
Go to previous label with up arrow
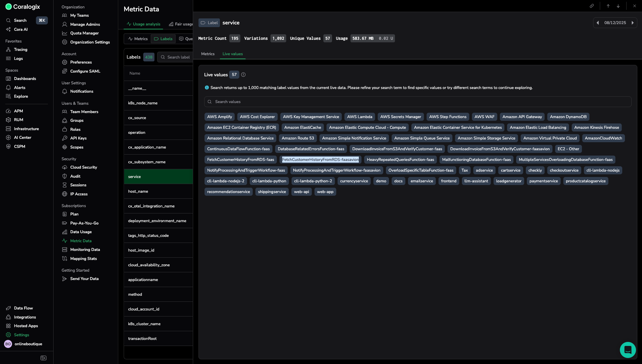[608, 6]
